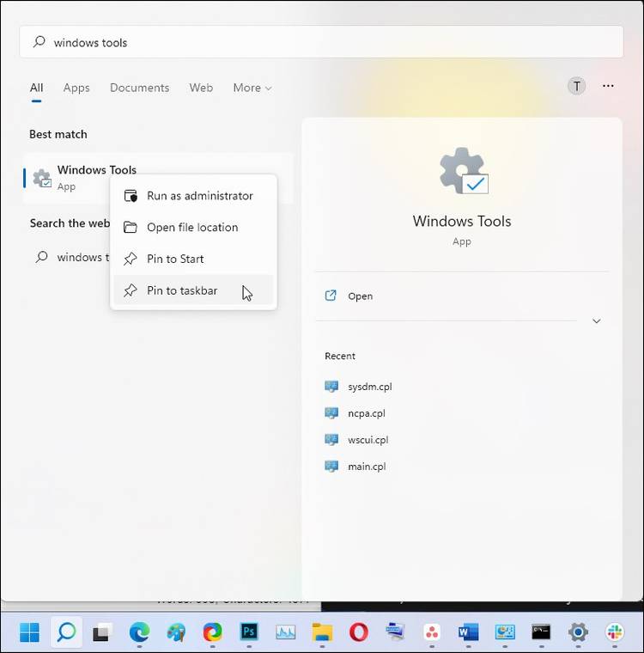Switch to the Apps search tab
This screenshot has height=653, width=644.
pyautogui.click(x=76, y=88)
